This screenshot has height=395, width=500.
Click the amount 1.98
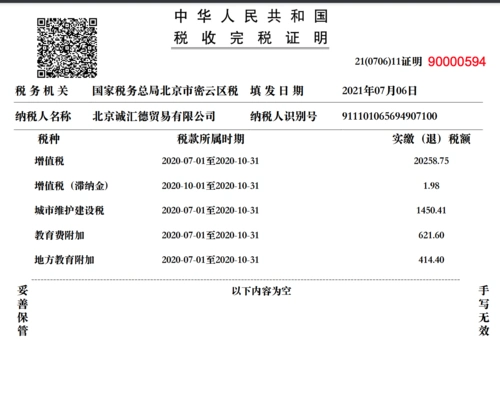431,186
